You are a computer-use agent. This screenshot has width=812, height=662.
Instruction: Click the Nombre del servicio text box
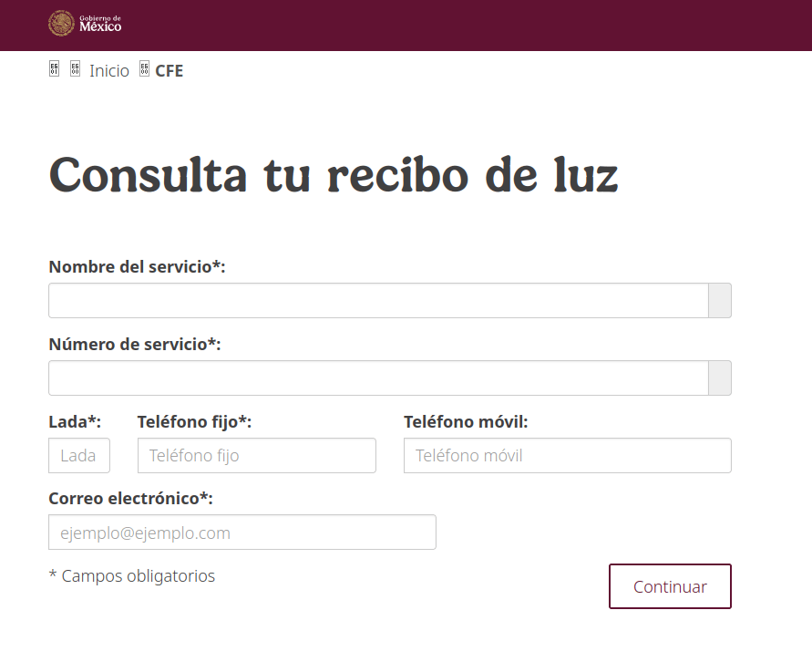(x=377, y=300)
